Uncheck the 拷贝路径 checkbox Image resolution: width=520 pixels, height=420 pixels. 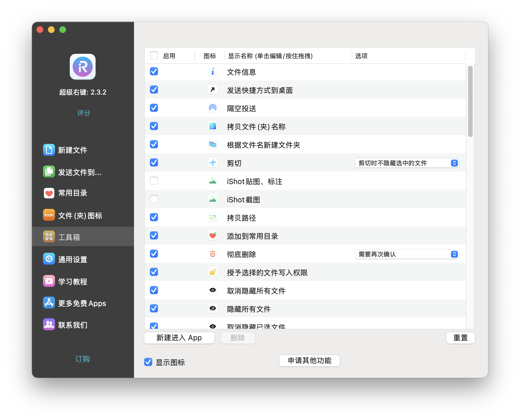[x=154, y=217]
